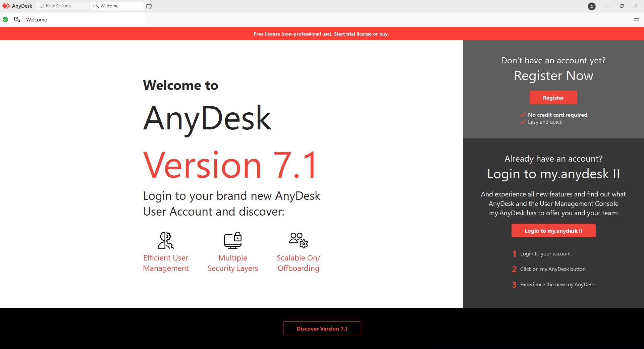644x349 pixels.
Task: Click Discover Version 7.1 button
Action: pos(322,329)
